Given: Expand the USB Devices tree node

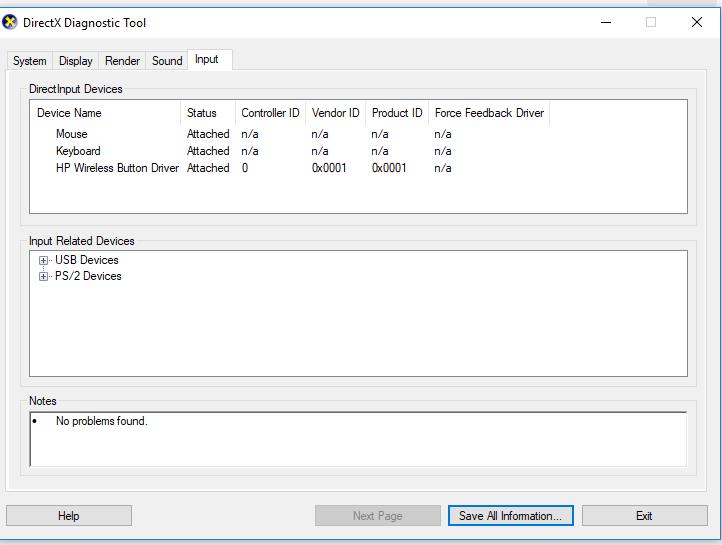Looking at the screenshot, I should tap(43, 261).
